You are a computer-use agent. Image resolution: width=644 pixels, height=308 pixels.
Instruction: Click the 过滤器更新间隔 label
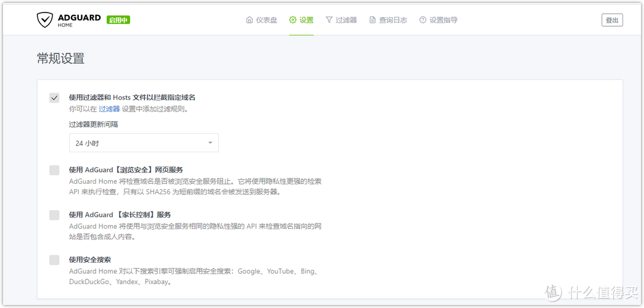click(94, 124)
